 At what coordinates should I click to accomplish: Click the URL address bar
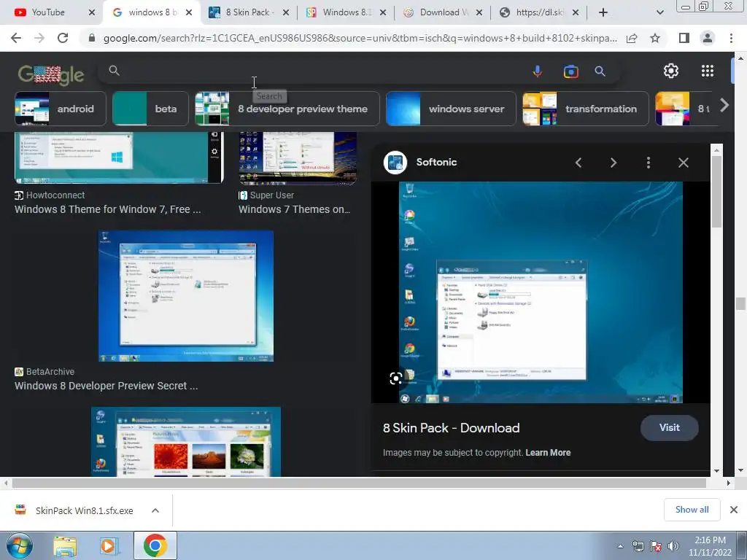pyautogui.click(x=360, y=38)
